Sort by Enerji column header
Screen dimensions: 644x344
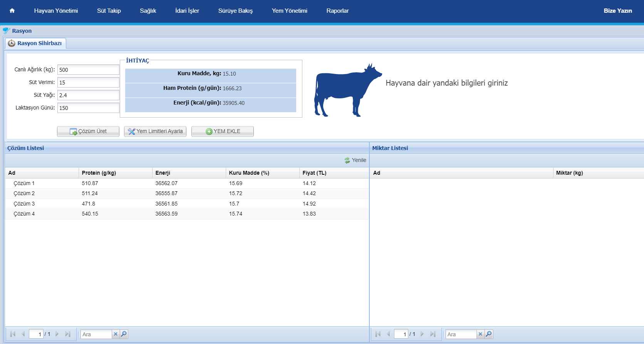(x=189, y=173)
